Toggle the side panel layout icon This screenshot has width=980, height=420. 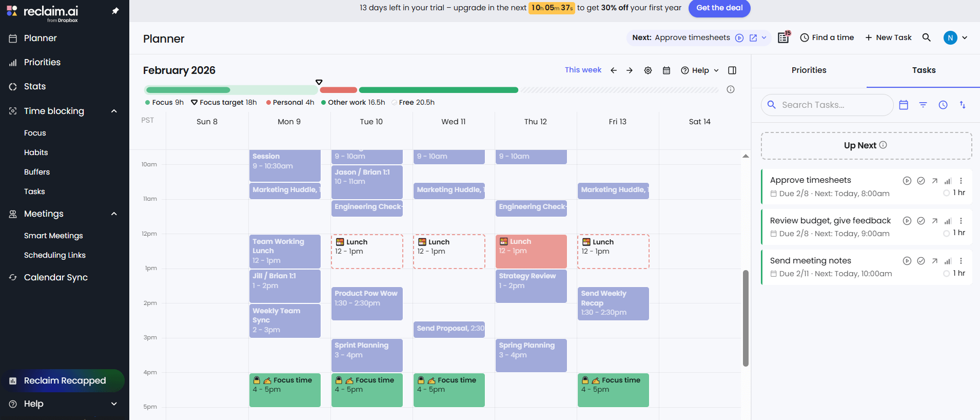tap(732, 70)
